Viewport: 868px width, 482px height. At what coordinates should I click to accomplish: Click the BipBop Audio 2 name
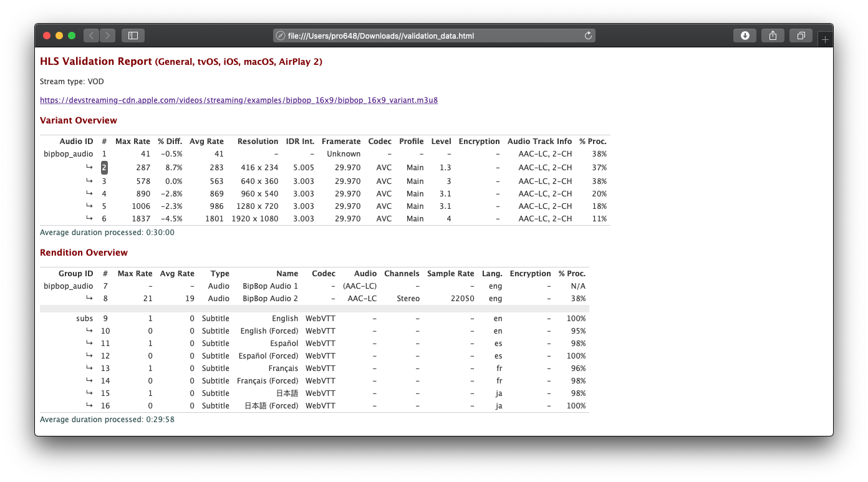coord(270,299)
